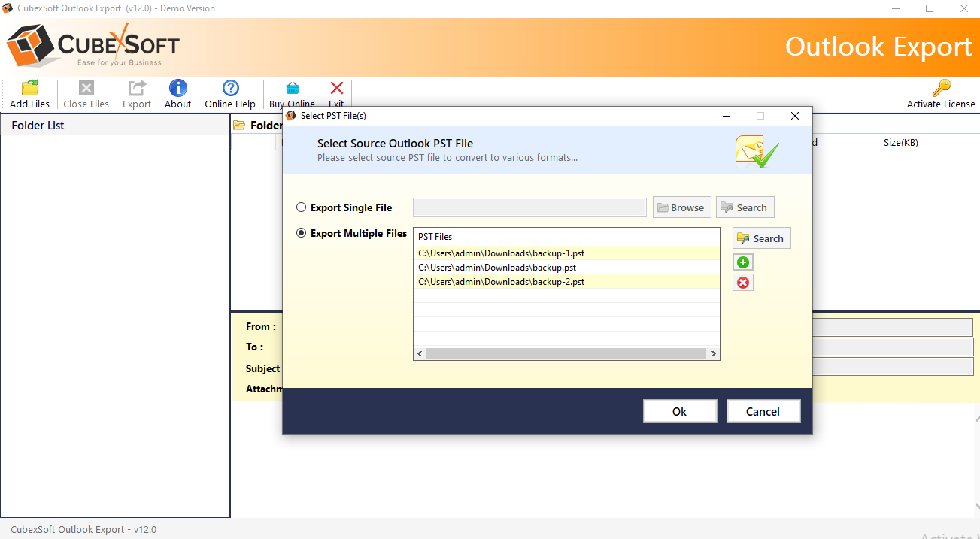Click Cancel in Select PST File dialog
This screenshot has height=539, width=980.
pos(763,411)
